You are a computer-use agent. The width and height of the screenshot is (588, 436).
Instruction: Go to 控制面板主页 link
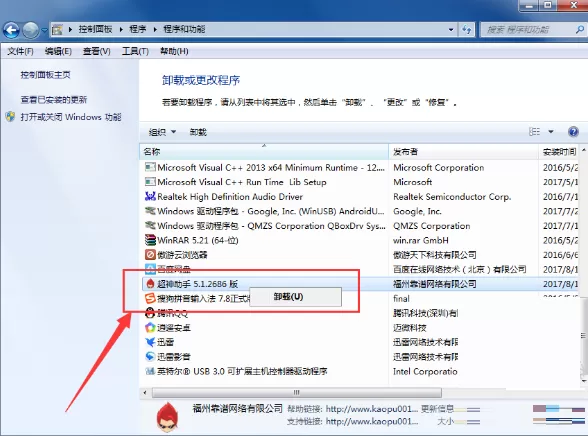tap(45, 75)
